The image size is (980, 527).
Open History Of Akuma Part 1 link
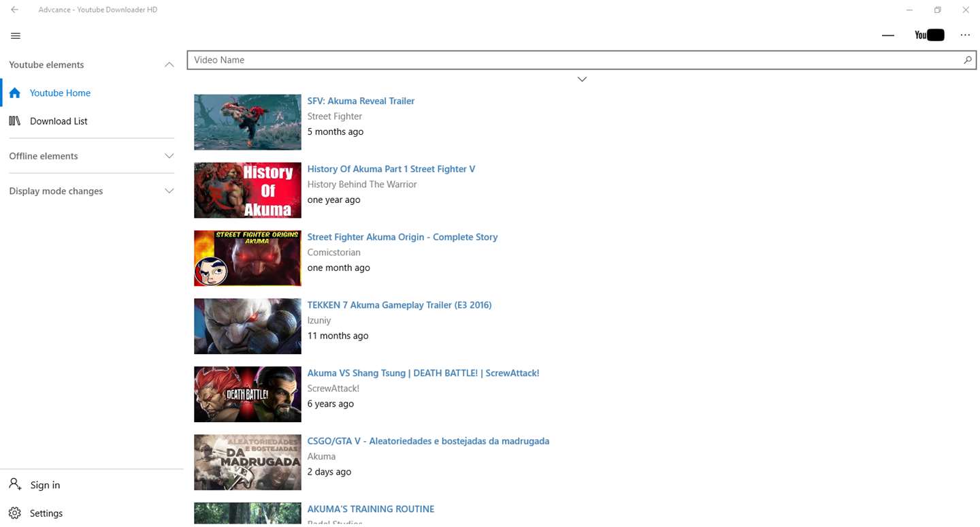(x=391, y=169)
